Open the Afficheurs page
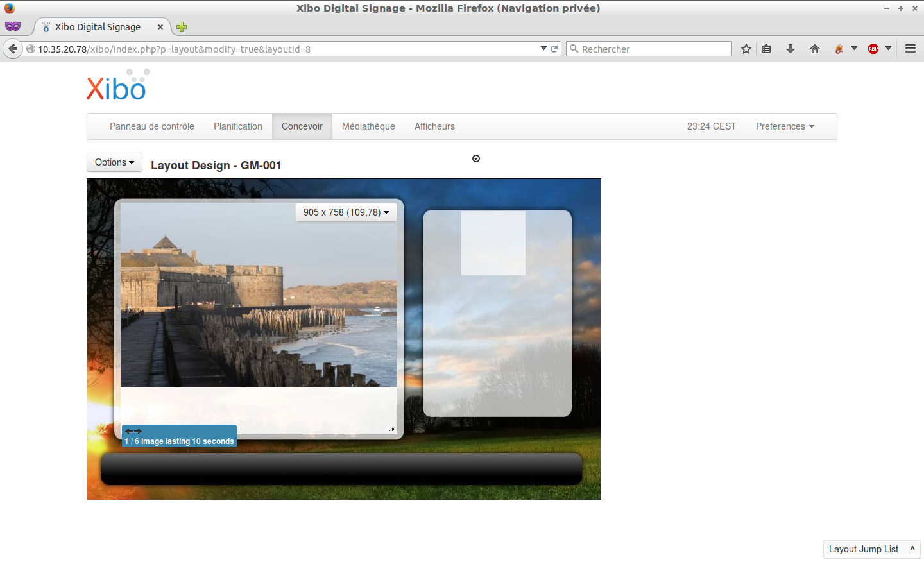 click(434, 126)
